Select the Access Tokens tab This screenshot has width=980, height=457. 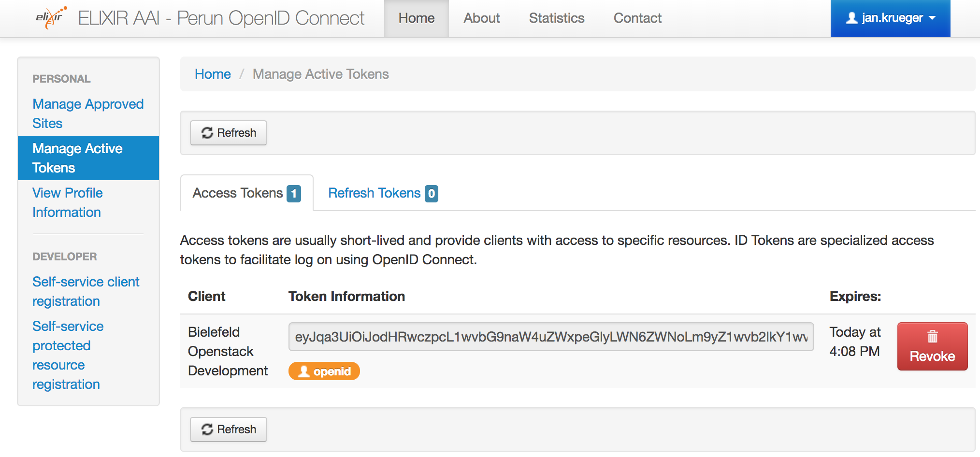tap(238, 193)
